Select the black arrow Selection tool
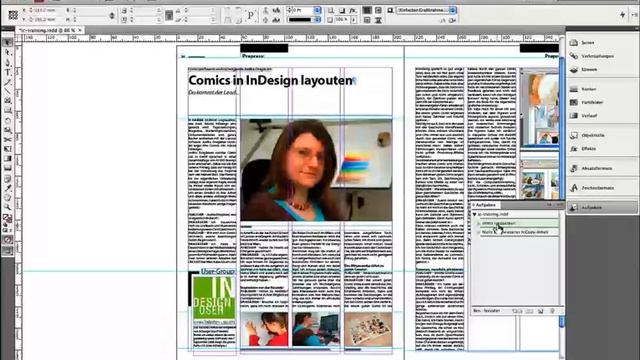 [7, 43]
